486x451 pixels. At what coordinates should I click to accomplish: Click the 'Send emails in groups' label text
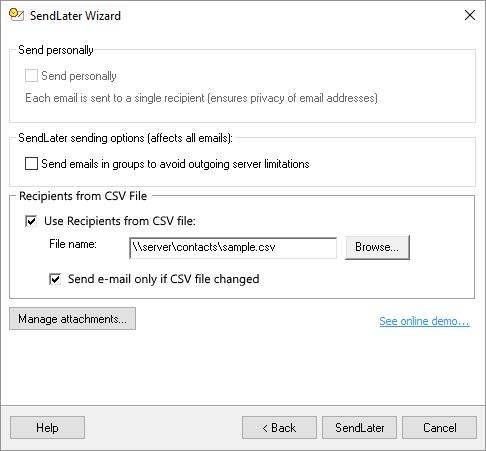pos(175,164)
